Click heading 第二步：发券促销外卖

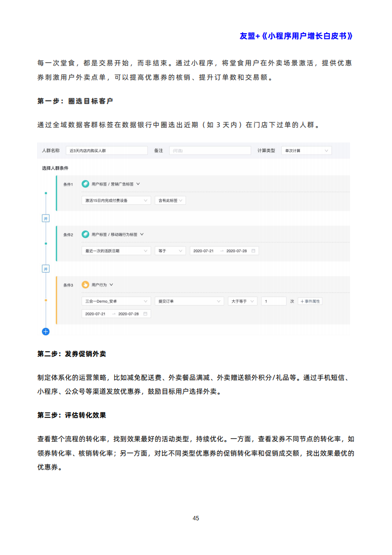tap(72, 354)
